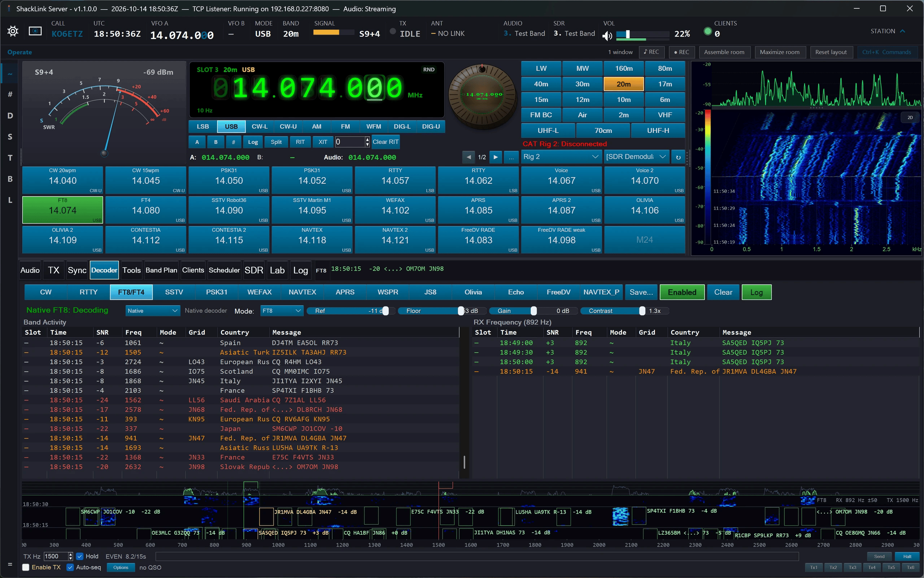Select the 'L' item in the left sidebar
The width and height of the screenshot is (924, 578).
tap(10, 200)
